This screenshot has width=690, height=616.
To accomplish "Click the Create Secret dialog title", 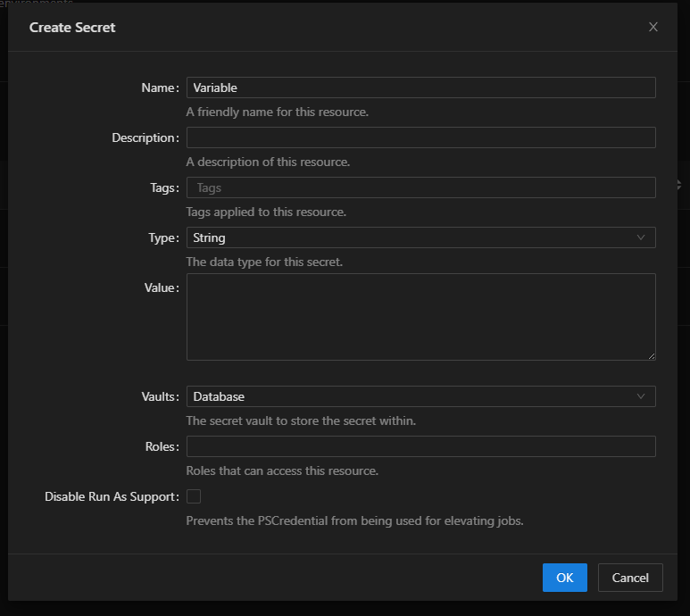I will pos(72,27).
